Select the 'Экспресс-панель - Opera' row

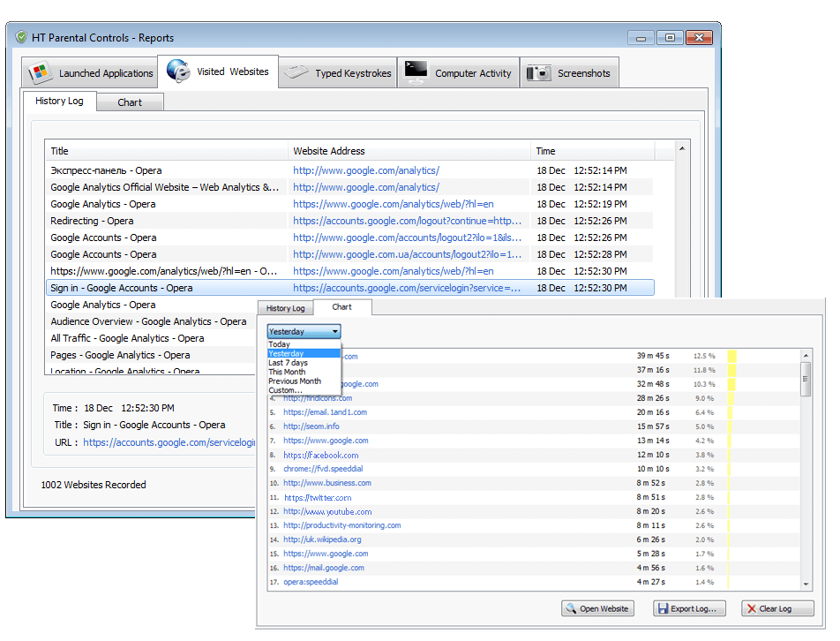coord(349,170)
